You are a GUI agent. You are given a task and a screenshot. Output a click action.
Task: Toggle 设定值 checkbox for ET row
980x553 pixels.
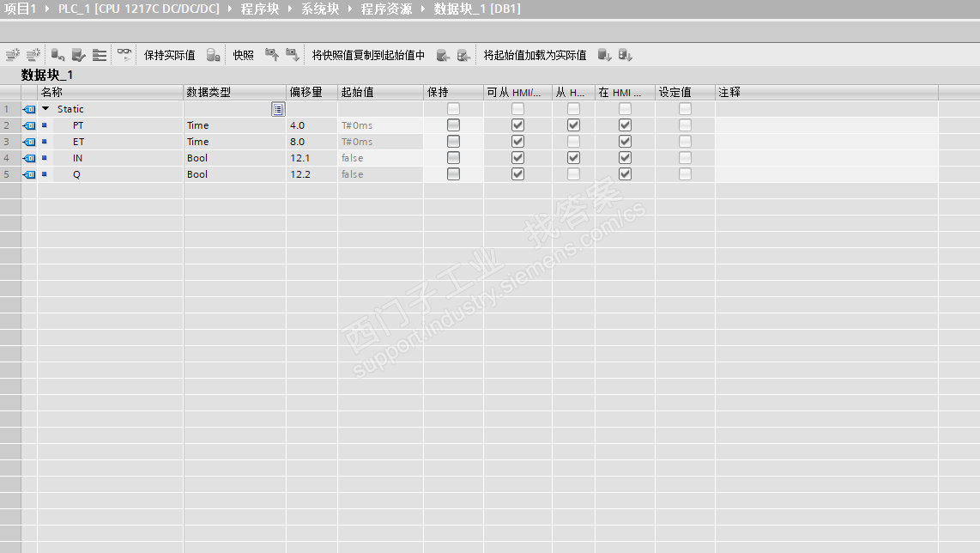point(685,142)
